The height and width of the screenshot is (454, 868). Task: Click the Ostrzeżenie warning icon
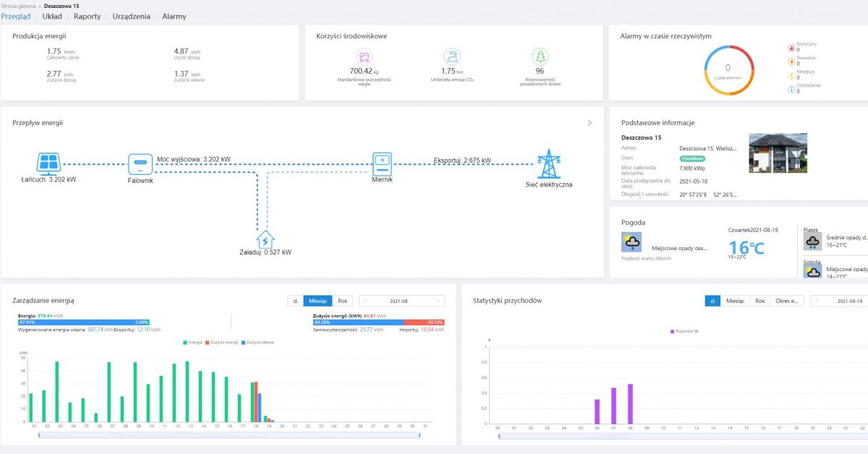click(791, 89)
